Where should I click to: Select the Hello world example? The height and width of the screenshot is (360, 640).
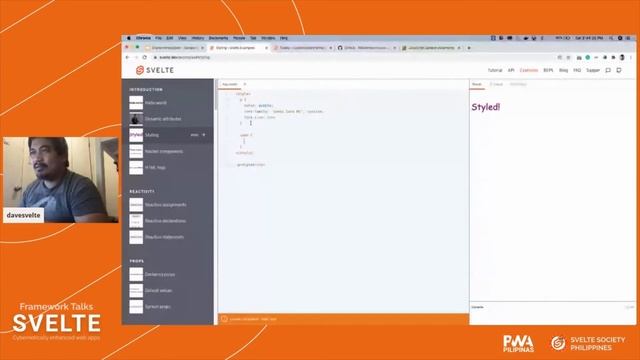[168, 103]
